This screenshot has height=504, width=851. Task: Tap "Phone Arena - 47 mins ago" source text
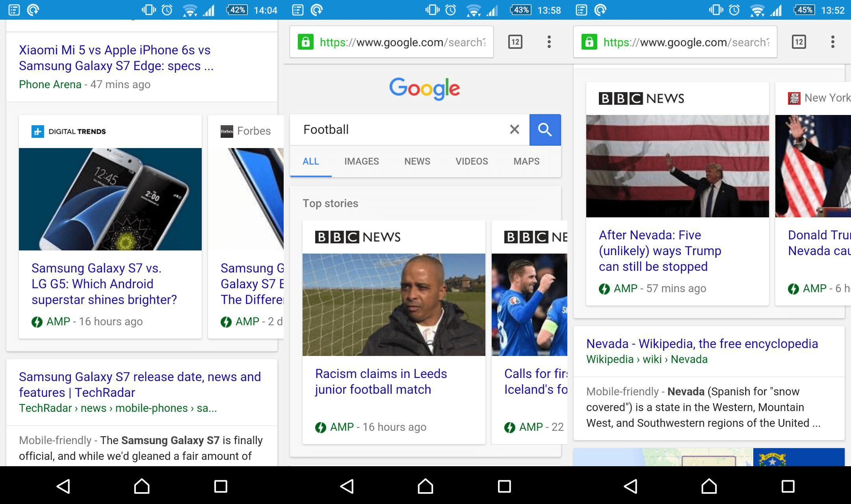pos(85,85)
